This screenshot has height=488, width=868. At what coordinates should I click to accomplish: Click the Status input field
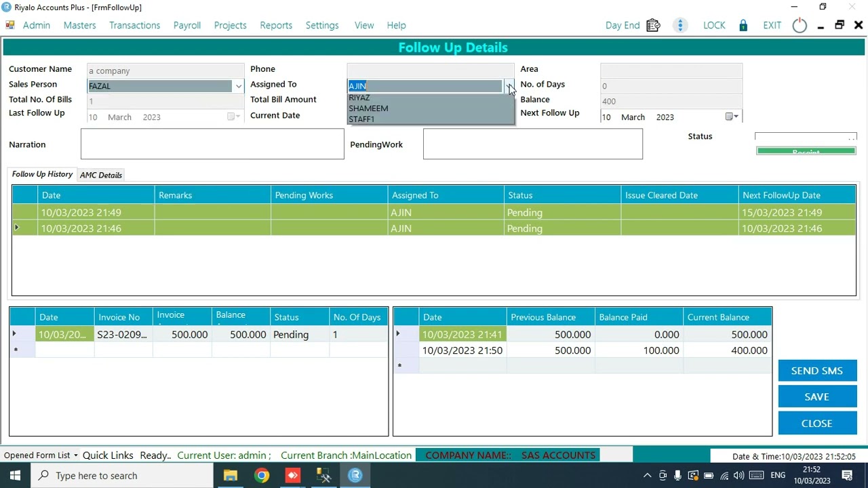click(806, 137)
